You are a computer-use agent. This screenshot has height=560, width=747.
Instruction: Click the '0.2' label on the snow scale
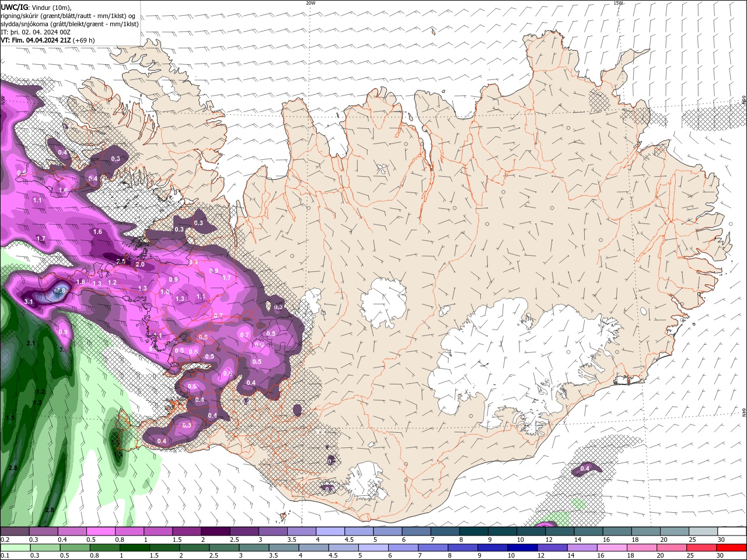point(5,540)
